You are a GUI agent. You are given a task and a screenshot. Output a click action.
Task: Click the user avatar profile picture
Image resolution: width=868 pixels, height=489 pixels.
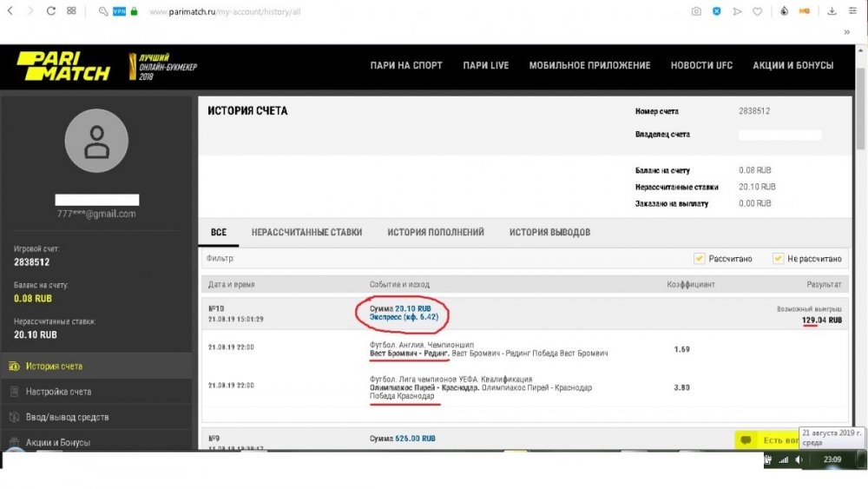tap(96, 141)
